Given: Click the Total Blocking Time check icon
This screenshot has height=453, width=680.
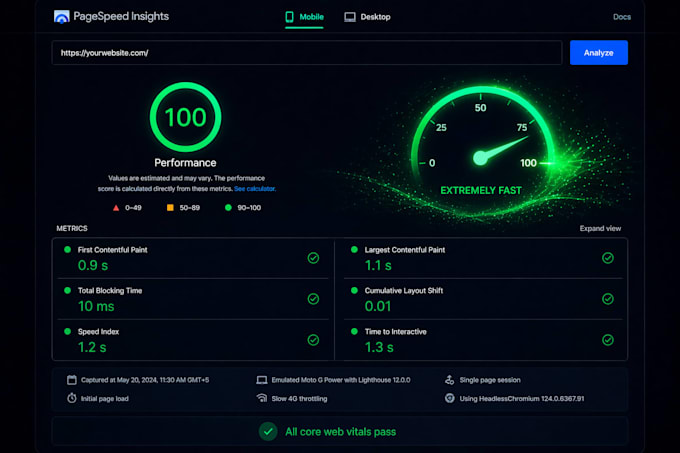Looking at the screenshot, I should [313, 299].
